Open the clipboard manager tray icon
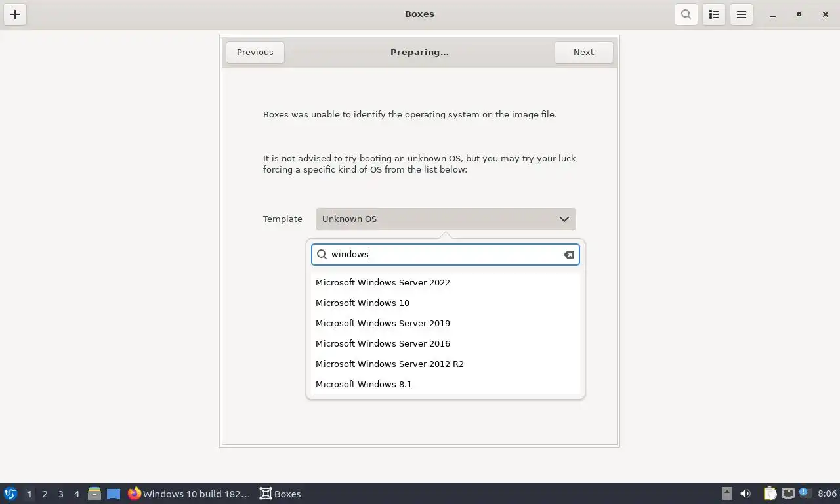The width and height of the screenshot is (840, 504). pos(770,493)
